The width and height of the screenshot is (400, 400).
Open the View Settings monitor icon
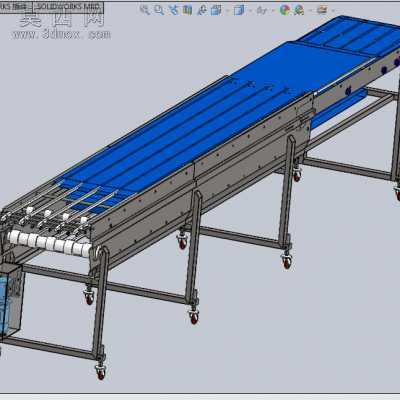[322, 9]
